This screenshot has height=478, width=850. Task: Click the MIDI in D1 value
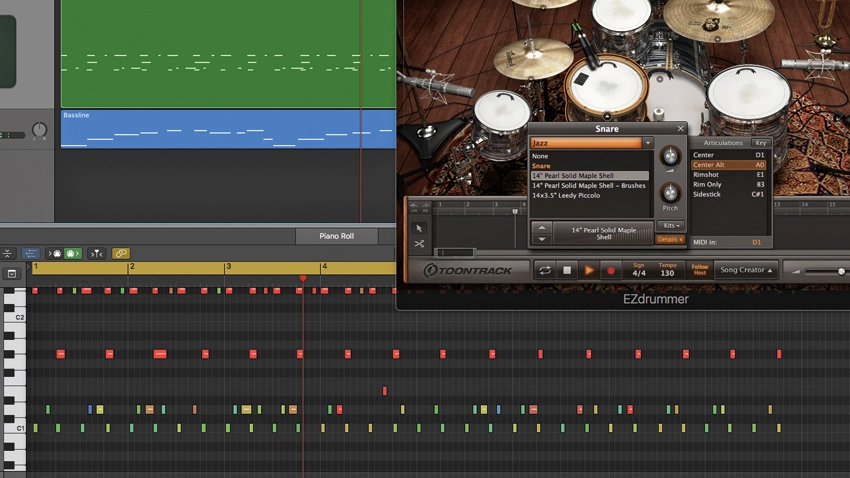[x=756, y=242]
